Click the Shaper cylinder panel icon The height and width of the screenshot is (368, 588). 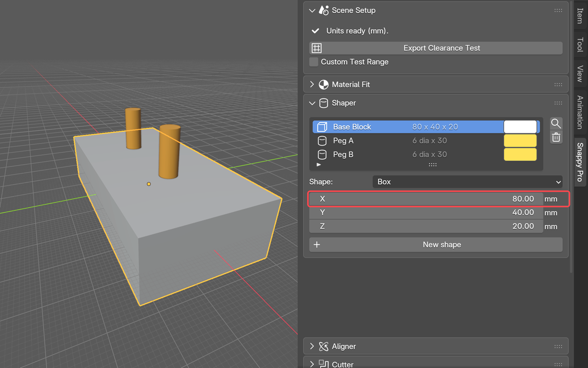click(323, 103)
